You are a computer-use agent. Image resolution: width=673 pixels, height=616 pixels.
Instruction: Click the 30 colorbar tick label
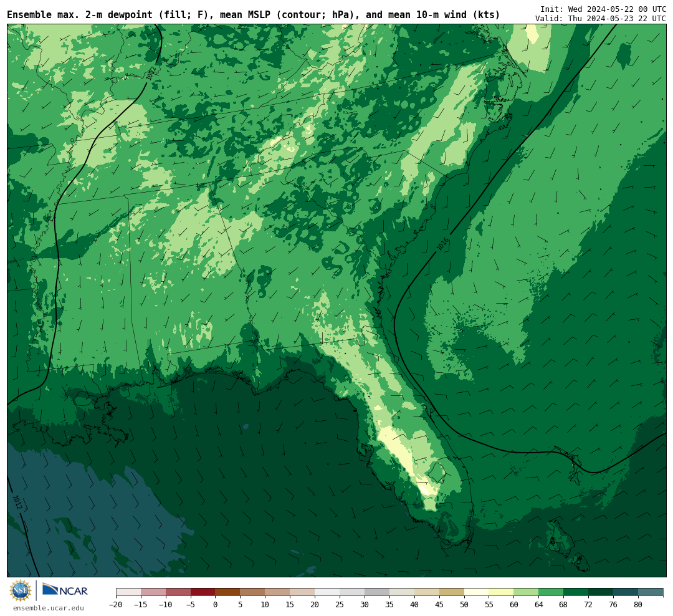tap(365, 605)
